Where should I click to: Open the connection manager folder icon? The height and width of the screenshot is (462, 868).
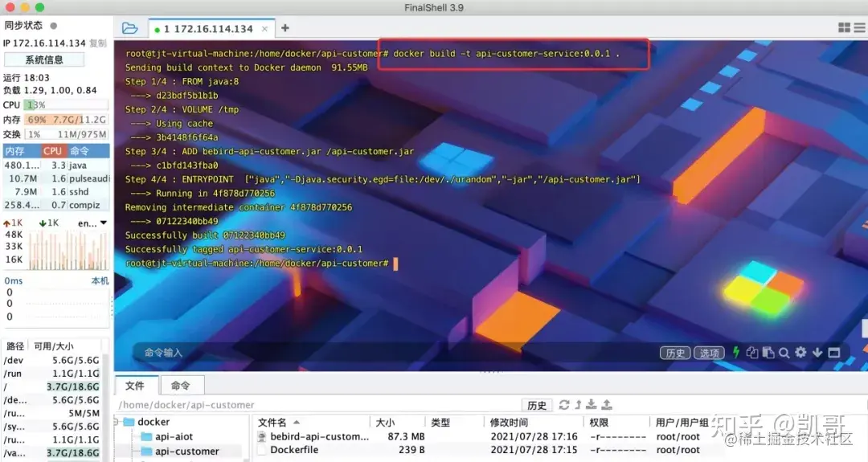(129, 28)
